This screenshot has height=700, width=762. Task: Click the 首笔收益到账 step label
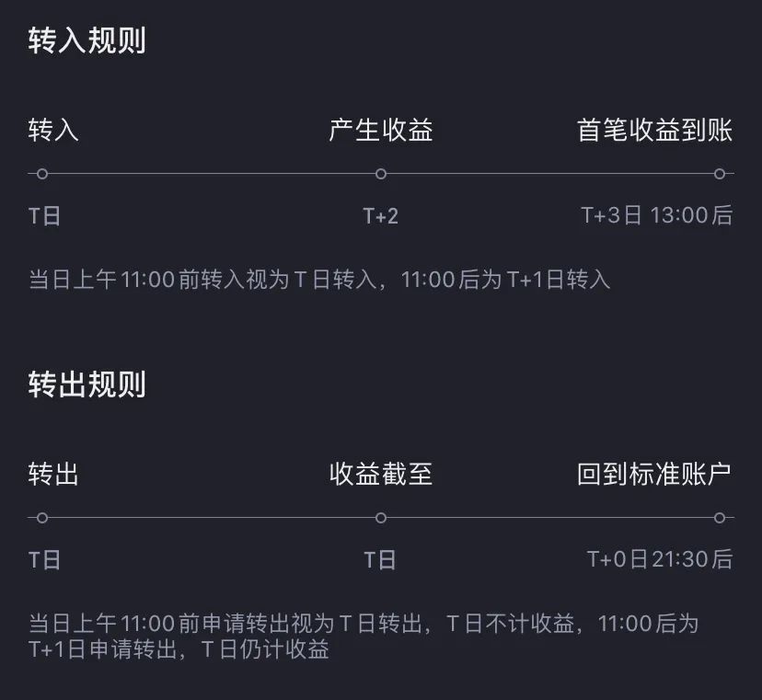pyautogui.click(x=654, y=131)
